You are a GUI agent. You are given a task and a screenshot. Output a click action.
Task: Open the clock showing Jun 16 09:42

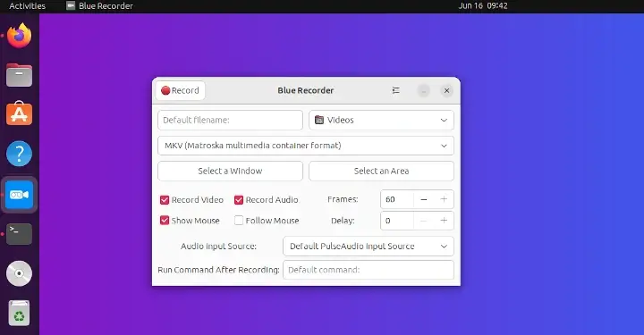point(483,5)
